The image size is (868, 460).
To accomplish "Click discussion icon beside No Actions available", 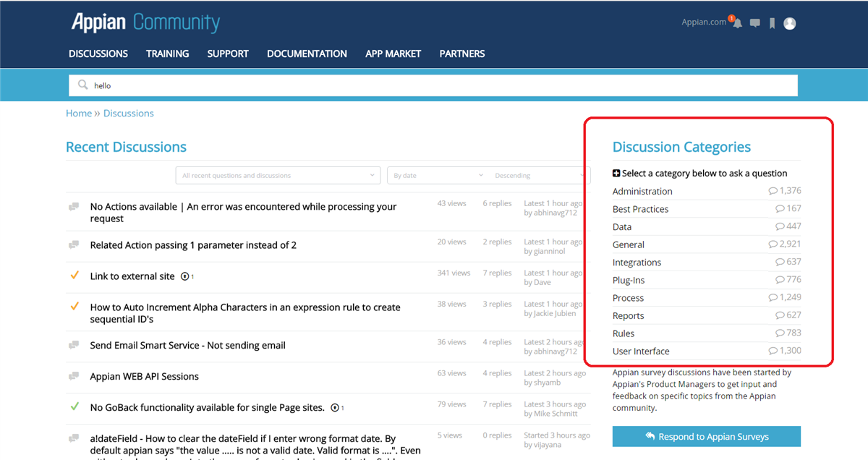I will click(74, 207).
